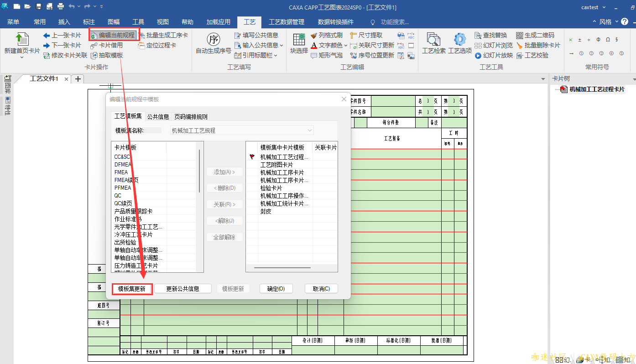This screenshot has width=636, height=364.
Task: Confirm the dialog with 确定(O)
Action: (x=276, y=288)
